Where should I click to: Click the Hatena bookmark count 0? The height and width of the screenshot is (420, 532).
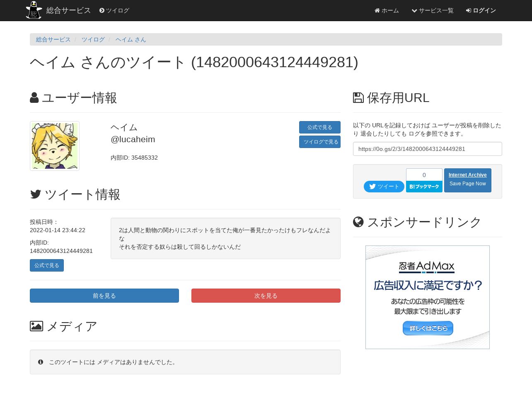click(424, 175)
